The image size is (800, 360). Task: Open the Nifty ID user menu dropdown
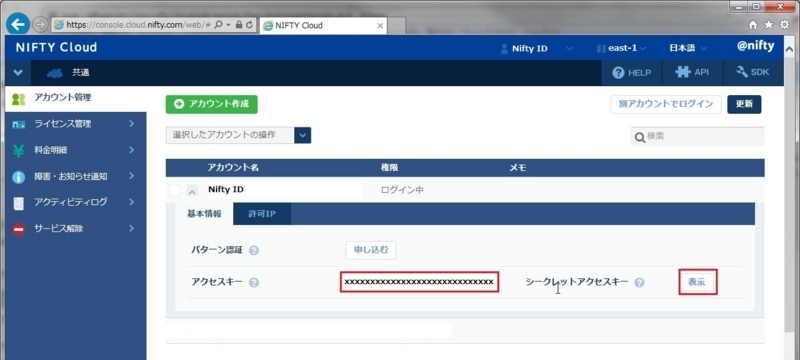[569, 49]
